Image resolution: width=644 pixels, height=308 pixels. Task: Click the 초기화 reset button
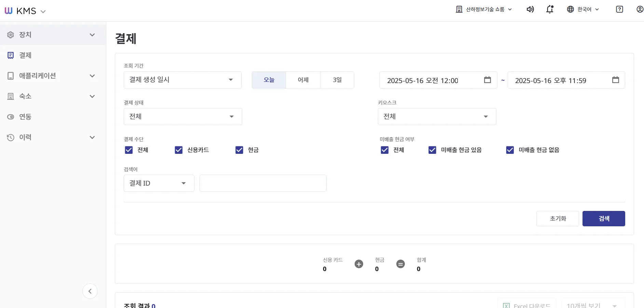tap(558, 218)
